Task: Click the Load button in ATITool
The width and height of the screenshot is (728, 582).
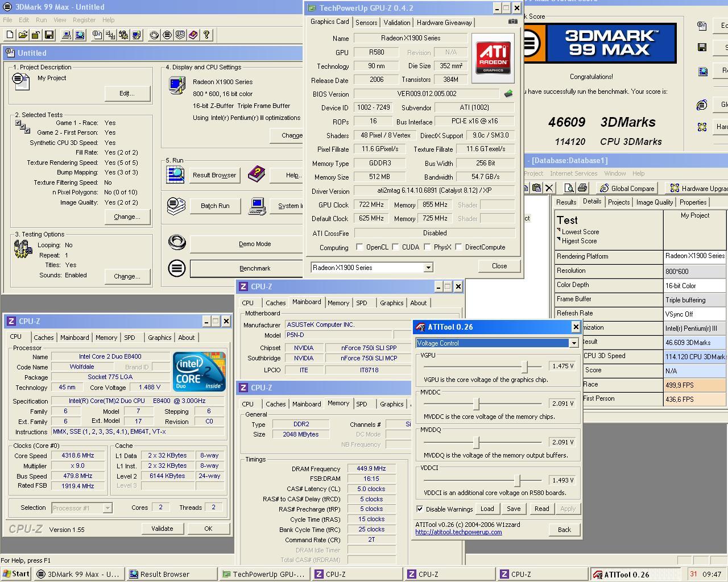Action: coord(487,509)
